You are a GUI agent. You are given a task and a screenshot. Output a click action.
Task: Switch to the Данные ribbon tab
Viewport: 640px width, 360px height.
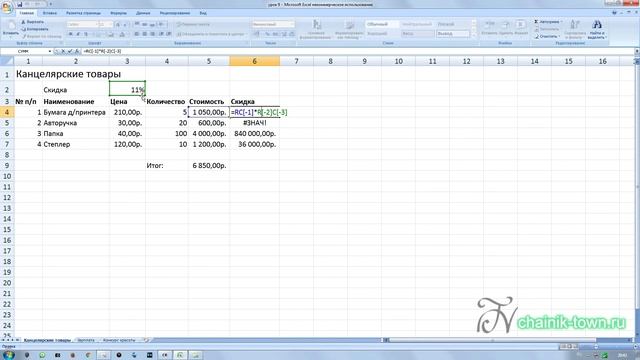click(143, 13)
